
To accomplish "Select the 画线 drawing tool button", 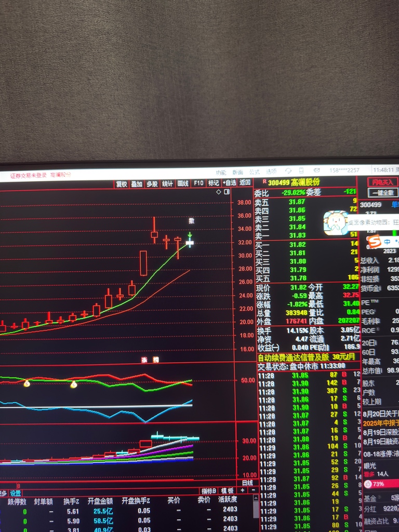I will tap(183, 183).
